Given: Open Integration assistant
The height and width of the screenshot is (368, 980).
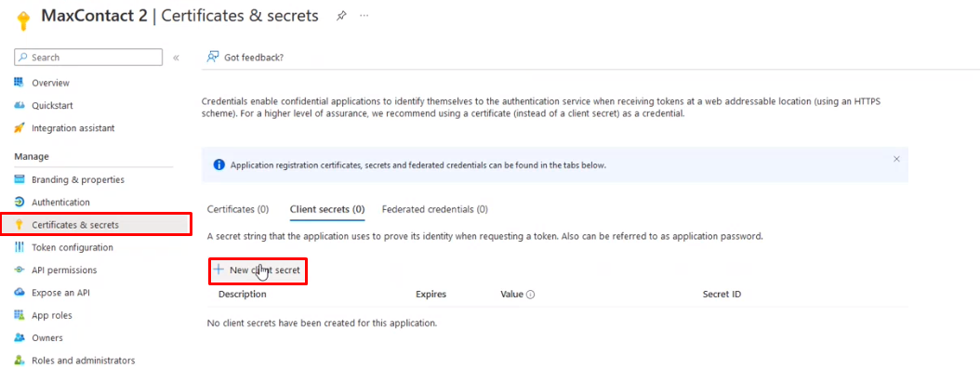Looking at the screenshot, I should point(73,128).
